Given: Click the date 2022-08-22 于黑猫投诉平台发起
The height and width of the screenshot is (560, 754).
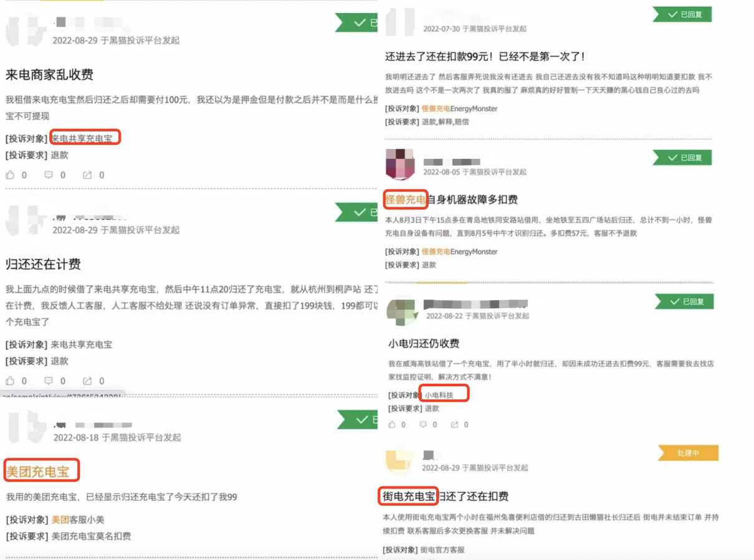Looking at the screenshot, I should coord(477,316).
